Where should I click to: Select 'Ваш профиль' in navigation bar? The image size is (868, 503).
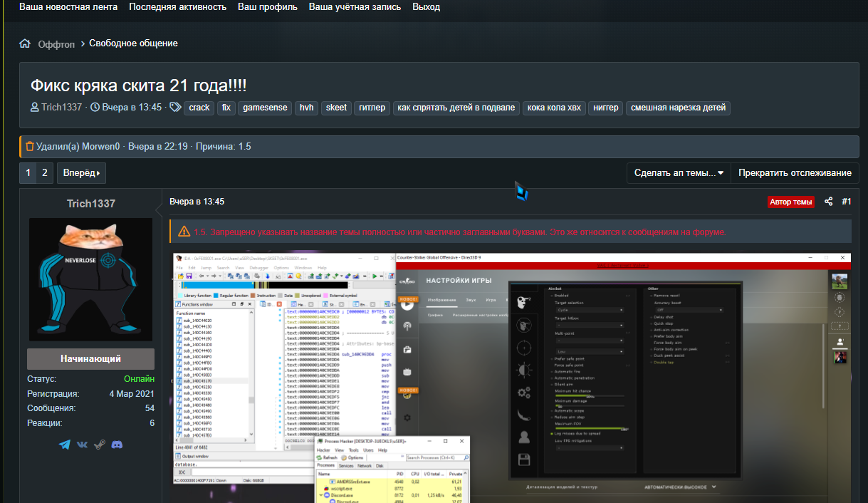(x=267, y=7)
